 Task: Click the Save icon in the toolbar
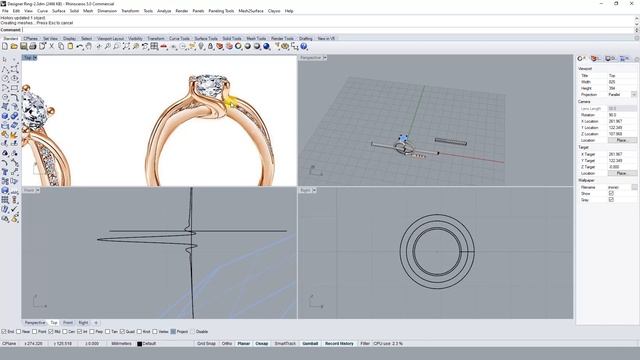coord(23,47)
